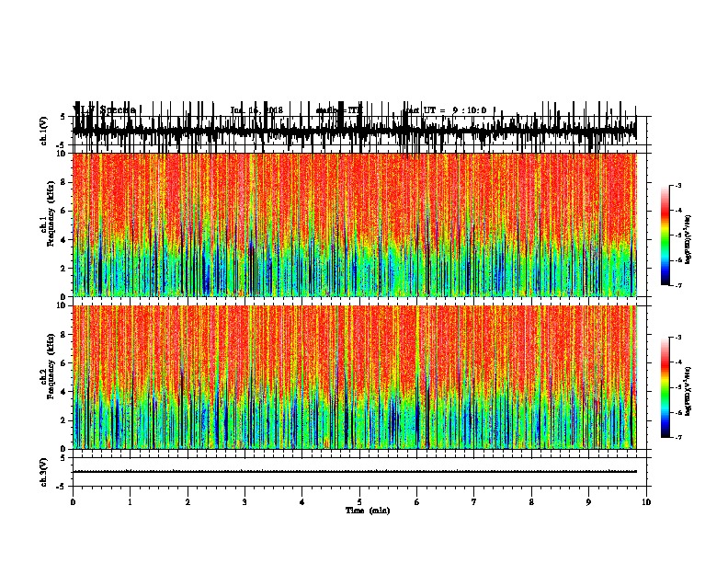Click the 'Time (min)' x-axis label
The image size is (728, 563).
point(368,511)
